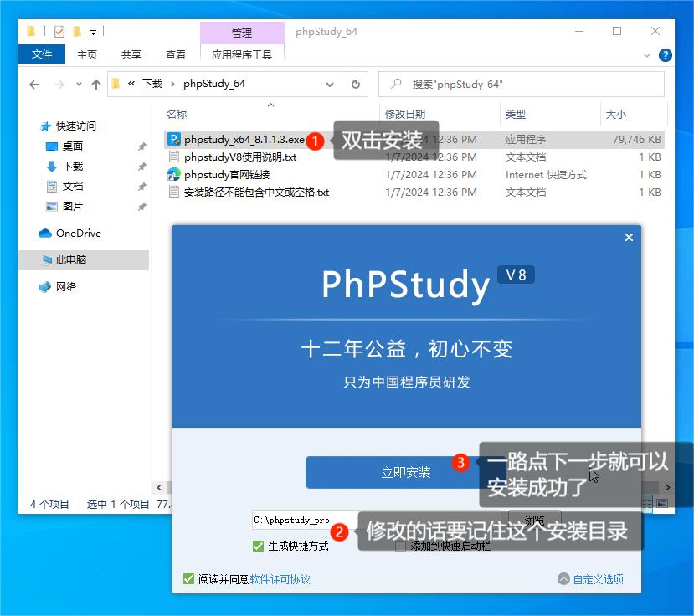Open 图片 folder in the sidebar
This screenshot has height=616, width=694.
[x=72, y=206]
